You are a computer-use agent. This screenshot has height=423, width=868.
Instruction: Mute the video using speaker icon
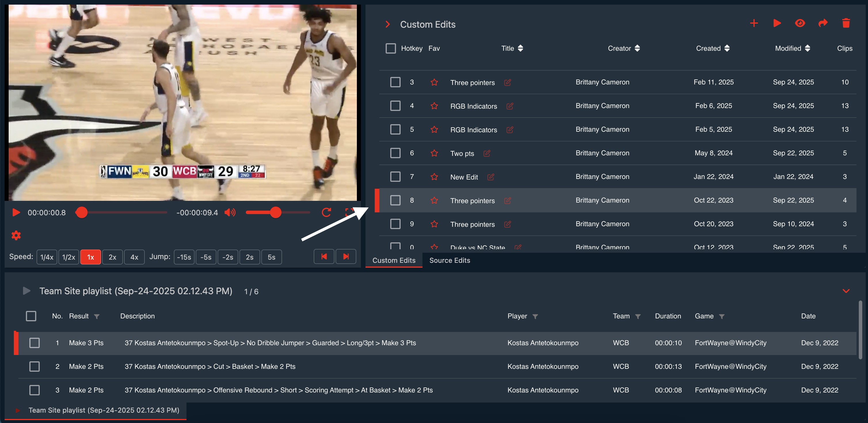tap(230, 213)
